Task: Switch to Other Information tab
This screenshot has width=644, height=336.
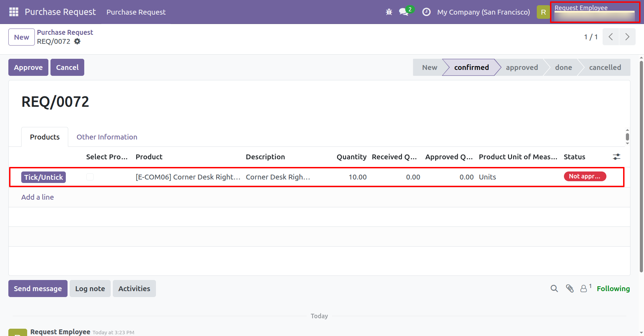Action: (x=107, y=137)
